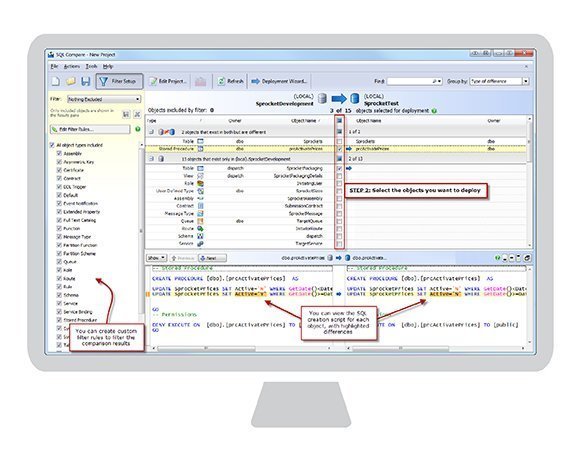Uncheck Schema object type filter
580x460 pixels.
pyautogui.click(x=59, y=295)
